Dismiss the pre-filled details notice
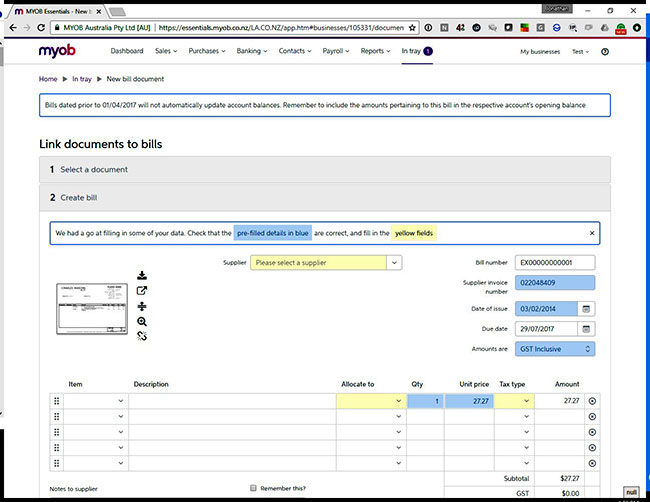The height and width of the screenshot is (502, 650). 592,233
